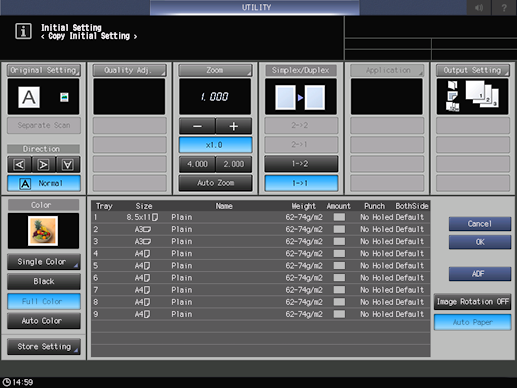Open help question mark icon
Image resolution: width=517 pixels, height=388 pixels.
[504, 7]
